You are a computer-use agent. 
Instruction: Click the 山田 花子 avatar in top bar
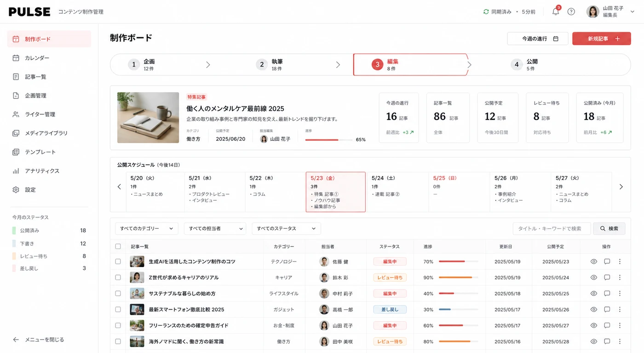pos(592,12)
